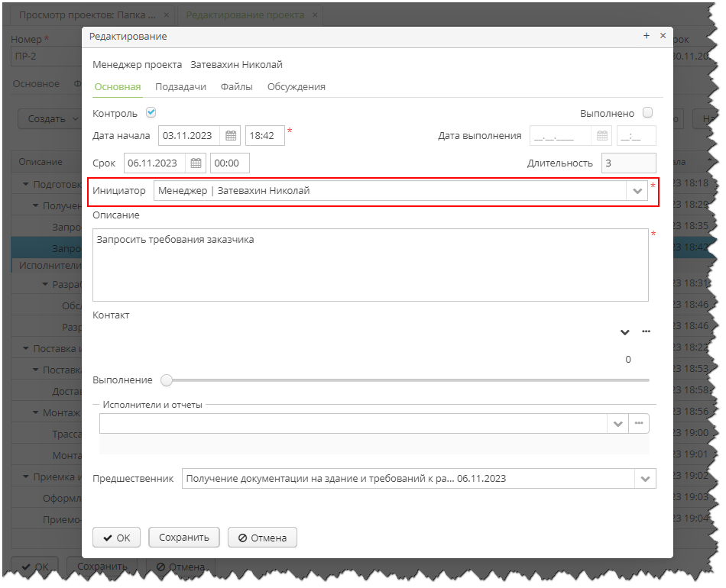
Task: Open calendar picker for Дата выполнения
Action: [602, 136]
